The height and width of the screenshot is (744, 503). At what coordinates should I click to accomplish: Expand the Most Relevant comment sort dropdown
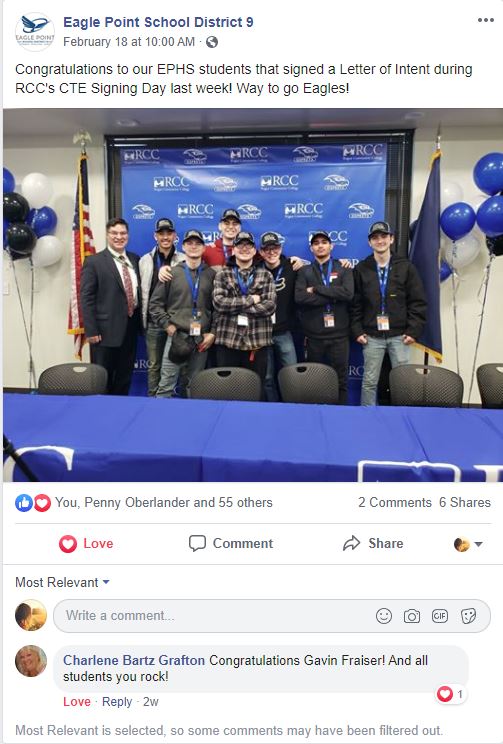62,582
